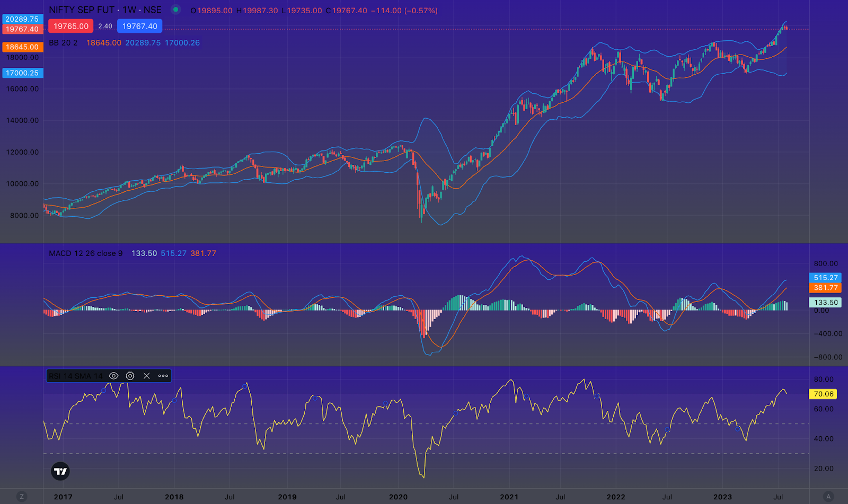Click the yellow 70.06 RSI axis tag

click(x=824, y=394)
